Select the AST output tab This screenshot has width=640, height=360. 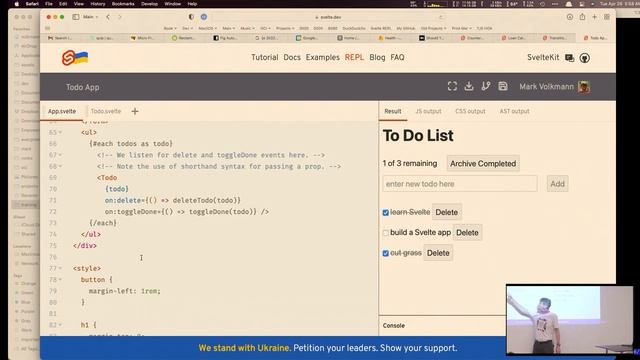[514, 111]
